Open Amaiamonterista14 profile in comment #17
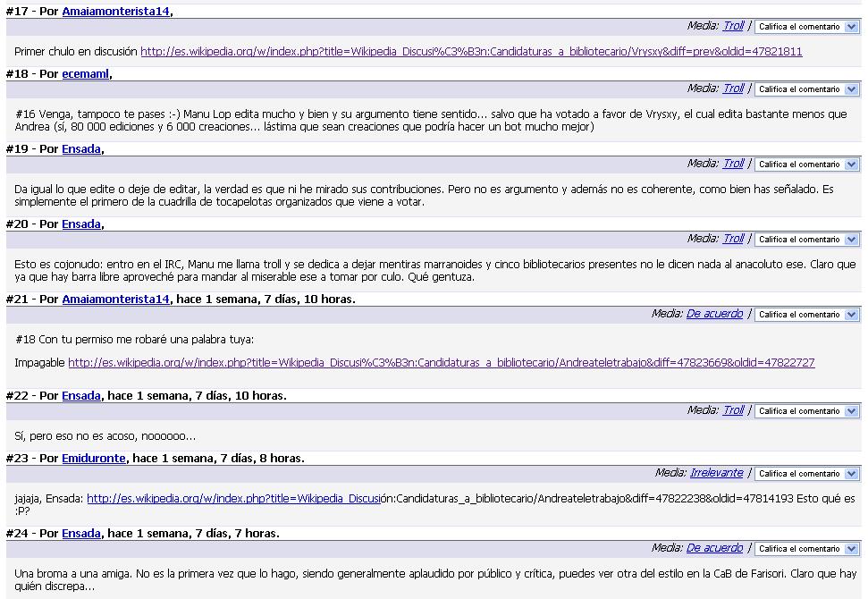Viewport: 868px width, 599px height. [115, 11]
